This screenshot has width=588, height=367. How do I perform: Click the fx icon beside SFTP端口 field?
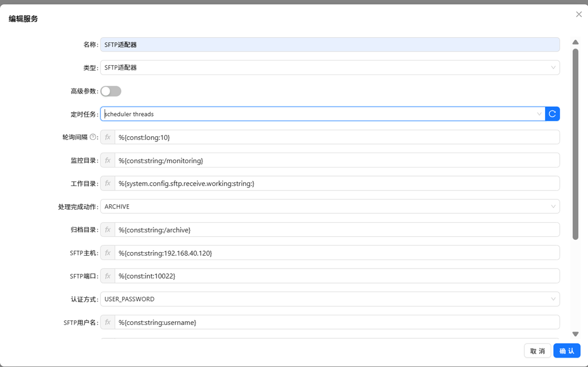(108, 276)
